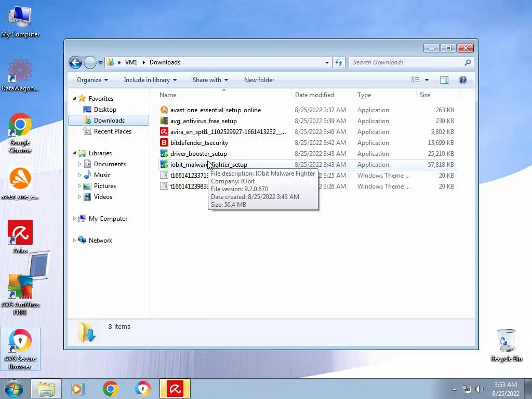The image size is (532, 399).
Task: Open AVG AntiVirus FREE desktop shortcut
Action: [20, 294]
